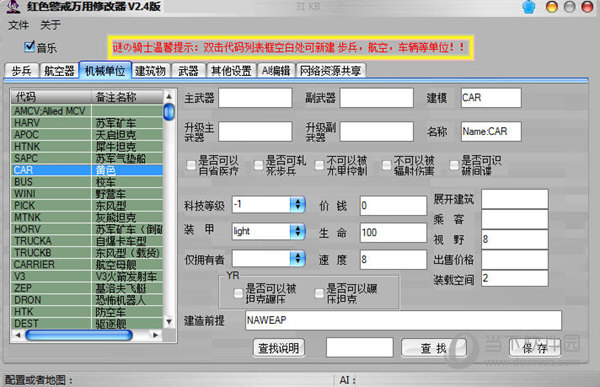Expand the 装甲 dropdown showing light
The height and width of the screenshot is (387, 600).
[297, 231]
